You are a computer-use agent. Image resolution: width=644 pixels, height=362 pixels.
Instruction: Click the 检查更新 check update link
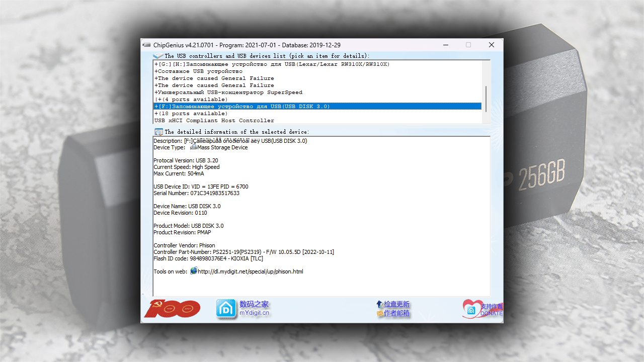click(x=396, y=304)
